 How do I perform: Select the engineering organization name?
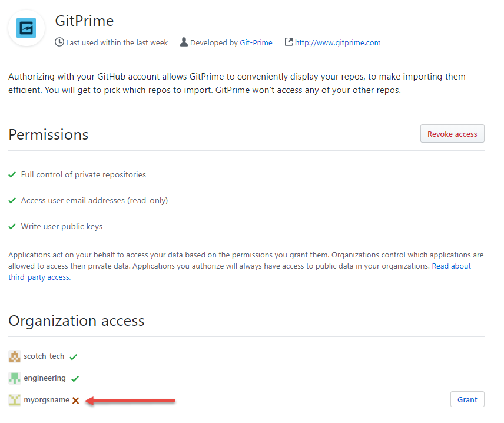[x=45, y=378]
